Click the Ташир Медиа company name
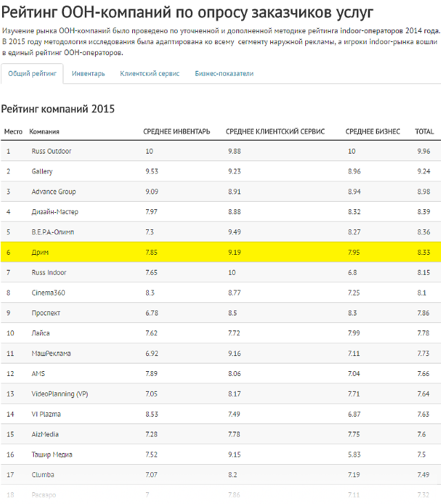The height and width of the screenshot is (504, 441). [52, 454]
